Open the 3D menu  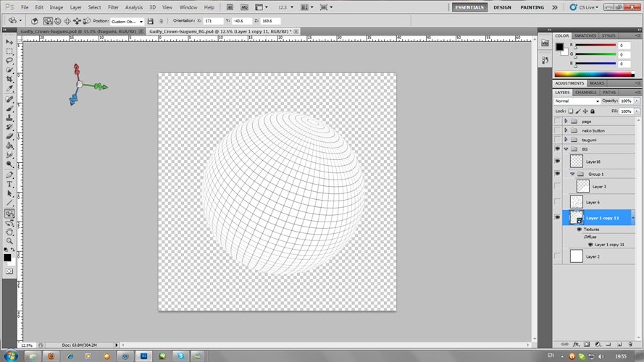point(152,7)
